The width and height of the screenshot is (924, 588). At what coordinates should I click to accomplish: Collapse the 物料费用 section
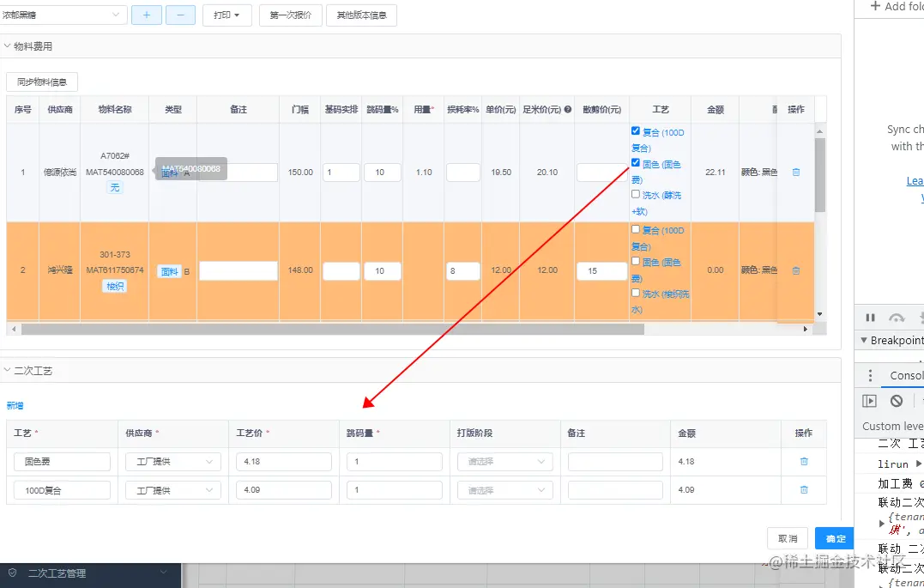(x=7, y=45)
